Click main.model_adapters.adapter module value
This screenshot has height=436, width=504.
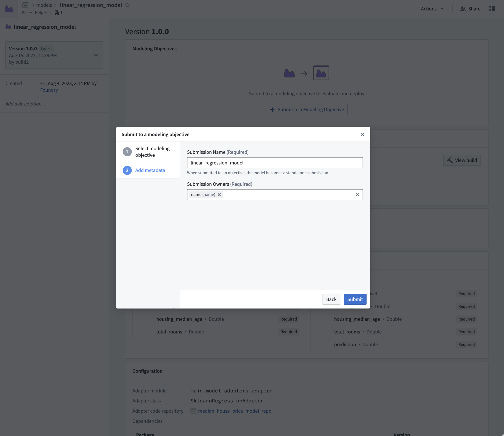click(x=232, y=391)
